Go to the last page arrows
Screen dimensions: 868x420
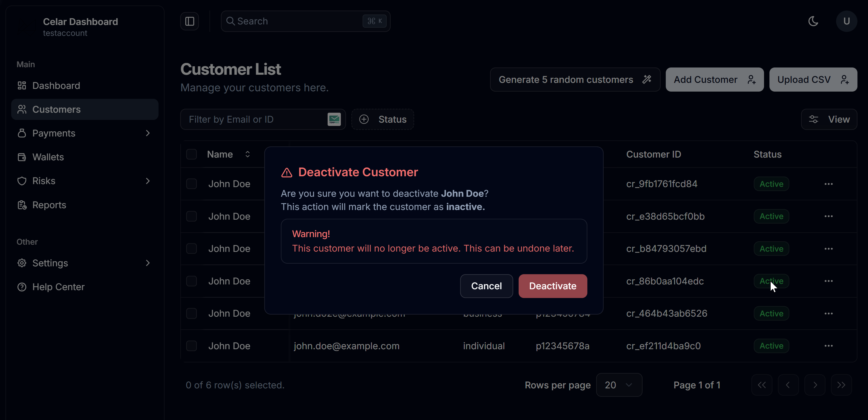(x=841, y=385)
